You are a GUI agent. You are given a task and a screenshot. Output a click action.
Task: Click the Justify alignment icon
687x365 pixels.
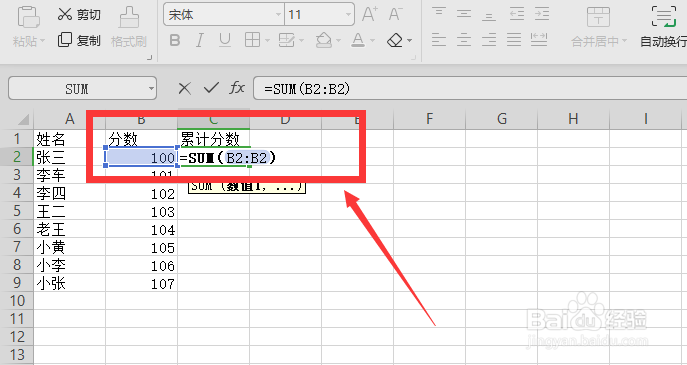click(x=514, y=40)
